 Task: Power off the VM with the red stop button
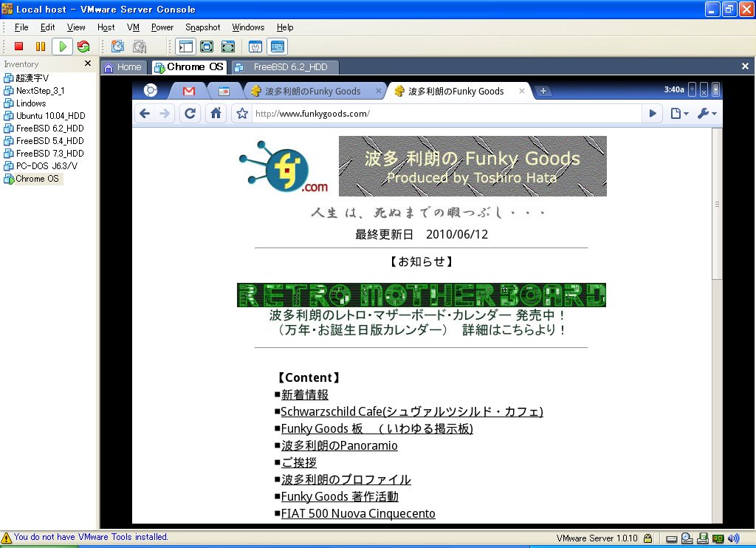[x=18, y=47]
